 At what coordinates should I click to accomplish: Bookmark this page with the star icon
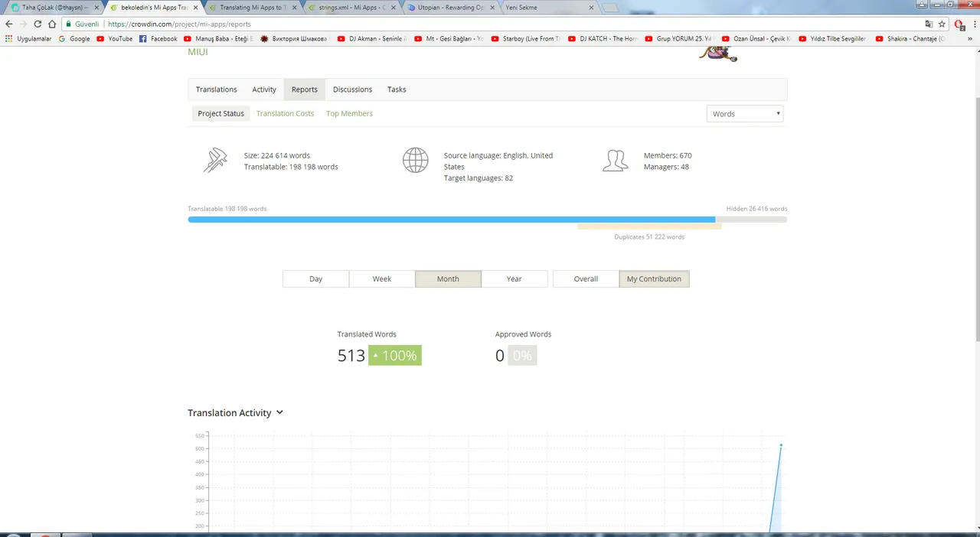942,24
